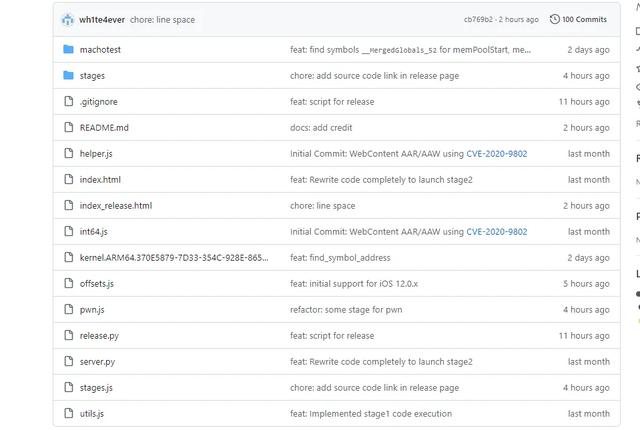Open the server.py file
This screenshot has width=640, height=430.
pyautogui.click(x=97, y=361)
